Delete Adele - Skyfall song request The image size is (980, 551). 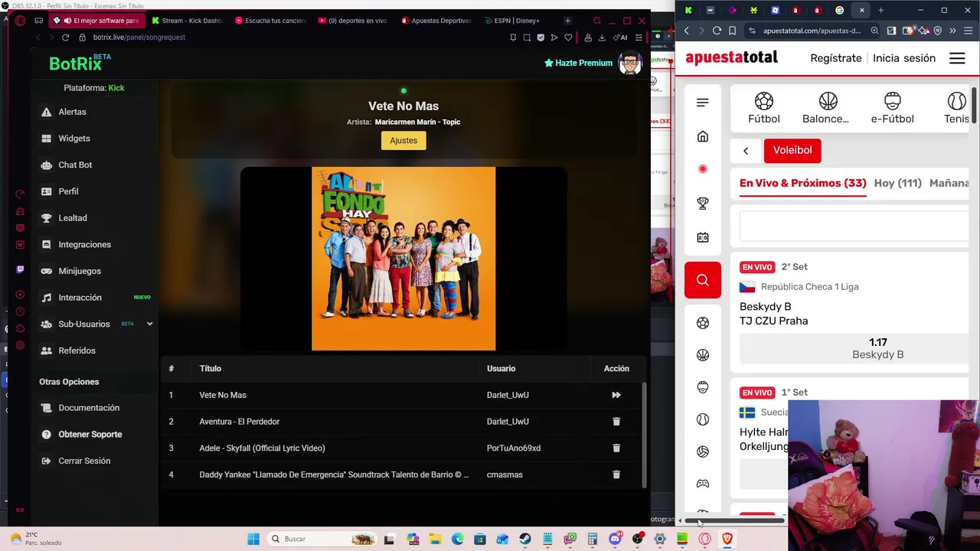point(616,448)
